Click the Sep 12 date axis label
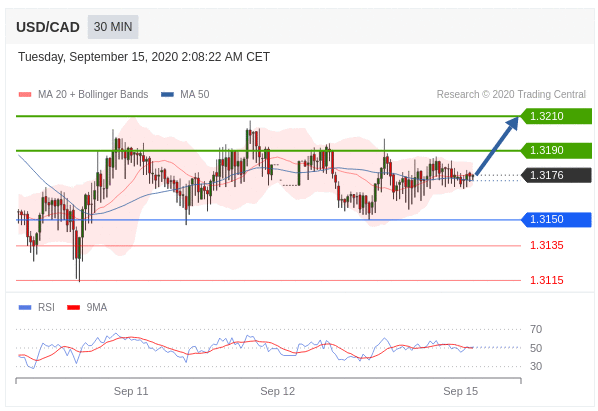This screenshot has height=411, width=598. coord(278,391)
